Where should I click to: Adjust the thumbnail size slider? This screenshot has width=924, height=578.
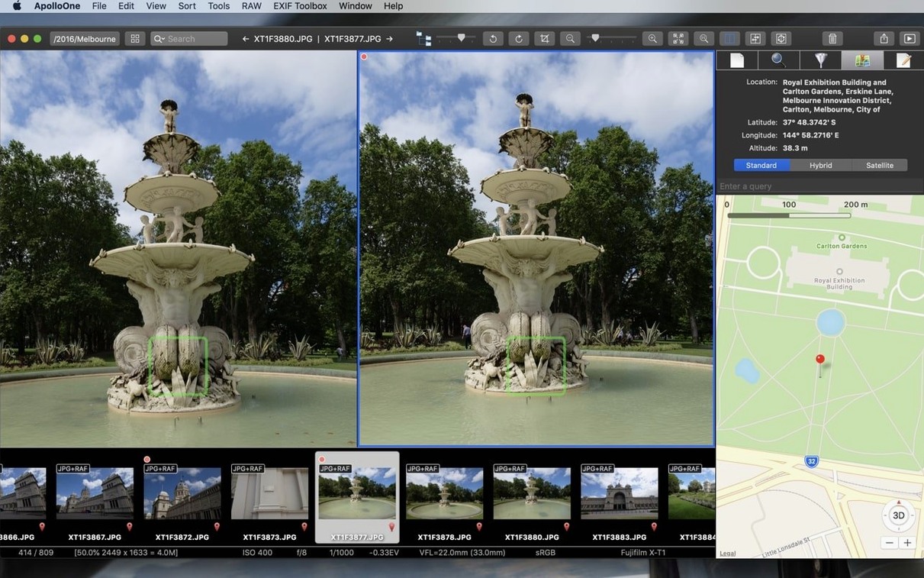[461, 38]
